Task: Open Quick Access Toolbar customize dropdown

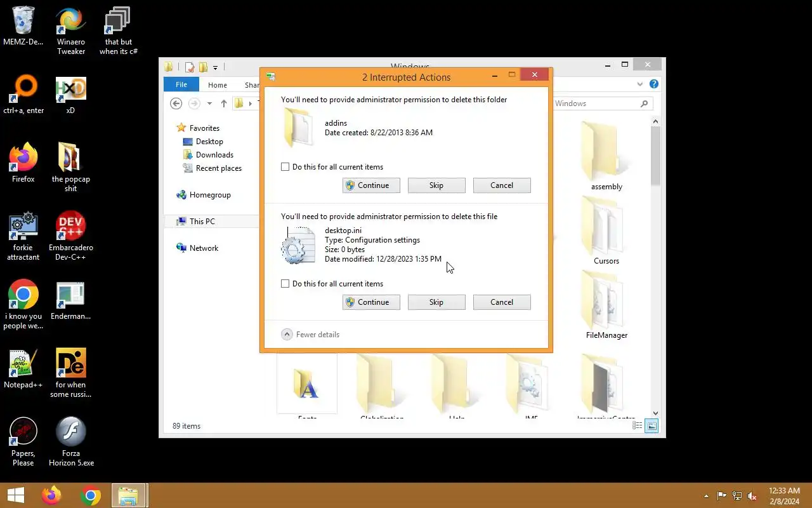Action: tap(215, 67)
